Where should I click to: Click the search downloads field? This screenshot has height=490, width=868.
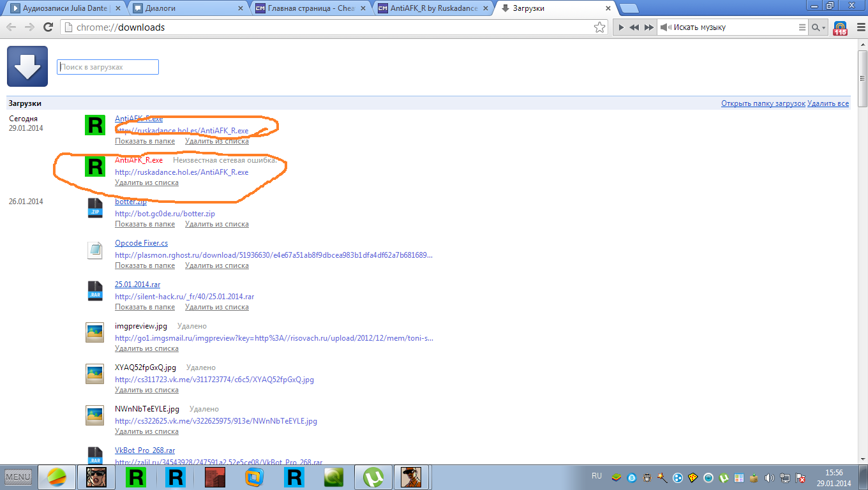pyautogui.click(x=108, y=67)
